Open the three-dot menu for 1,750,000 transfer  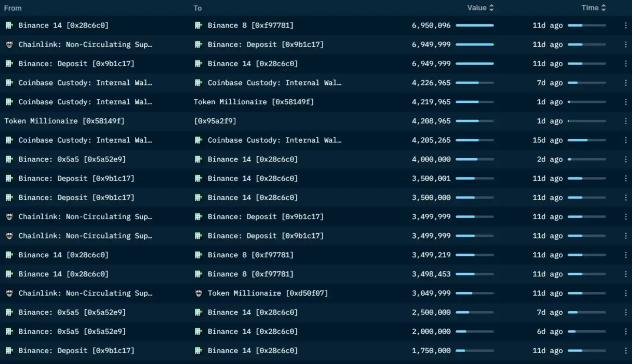pos(626,351)
